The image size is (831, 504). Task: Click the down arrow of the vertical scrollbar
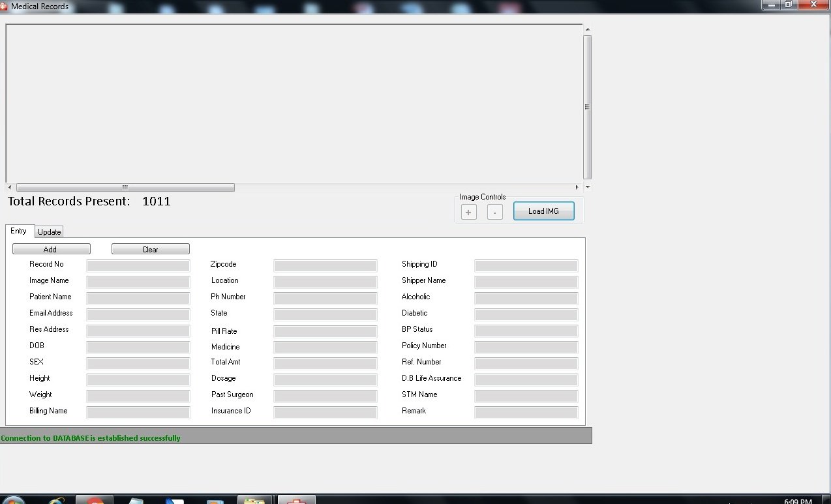coord(587,187)
